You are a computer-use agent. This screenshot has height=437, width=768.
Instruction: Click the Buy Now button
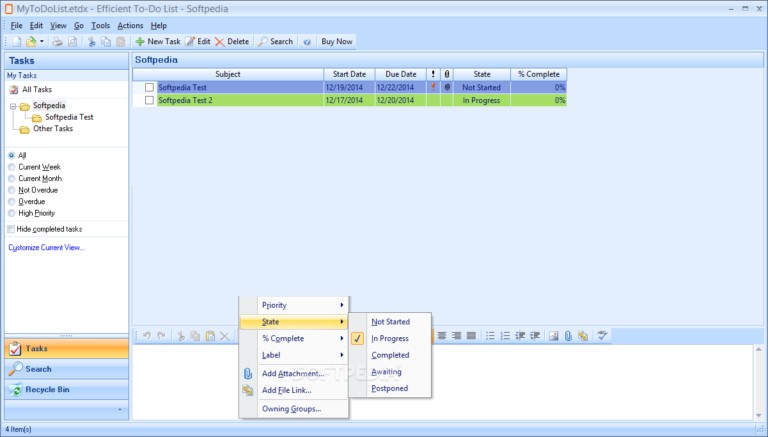pos(336,42)
